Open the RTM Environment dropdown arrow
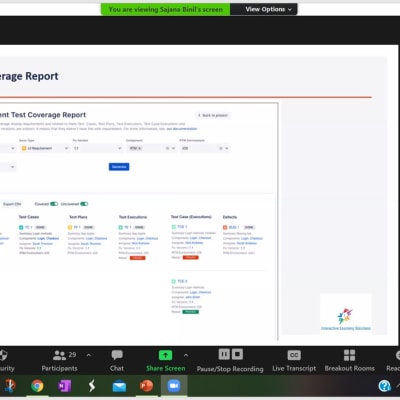The image size is (400, 400). pos(227,148)
